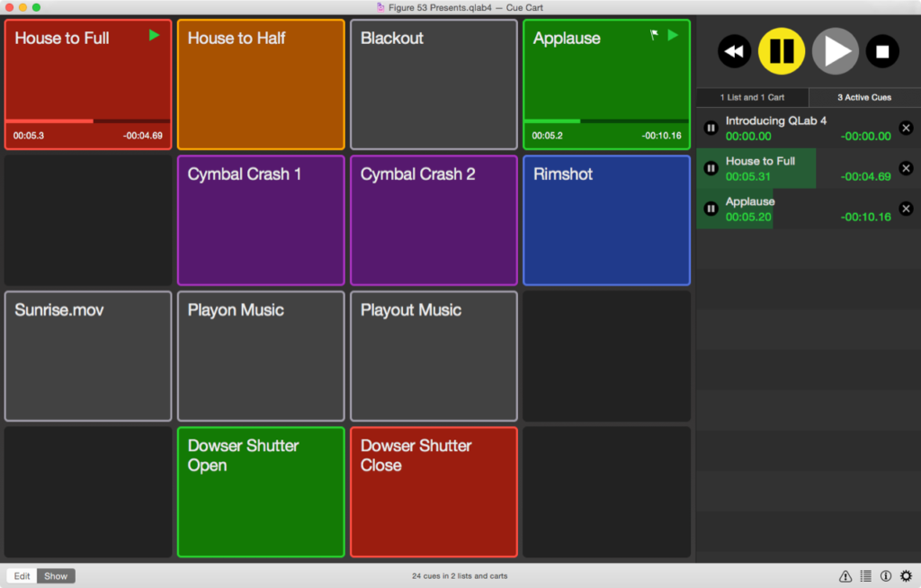
Task: Trigger the Sunrise.mov cue tile
Action: pyautogui.click(x=88, y=356)
